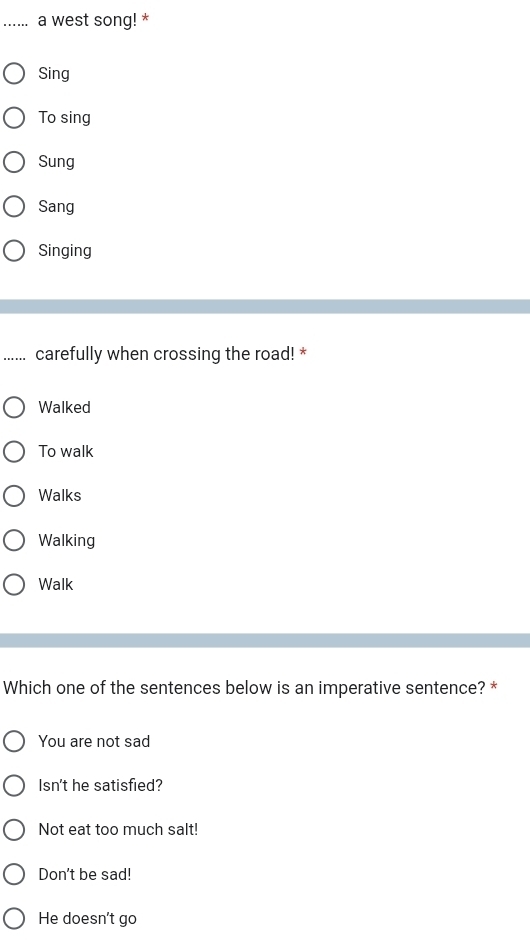The height and width of the screenshot is (943, 530).
Task: Choose 'Isn't he satisfied?' radio button
Action: coord(14,785)
